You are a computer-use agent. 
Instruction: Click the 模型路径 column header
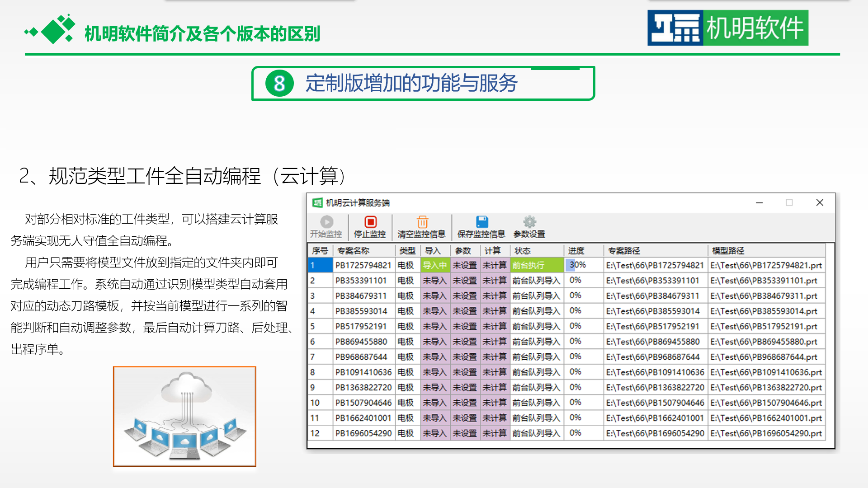766,251
